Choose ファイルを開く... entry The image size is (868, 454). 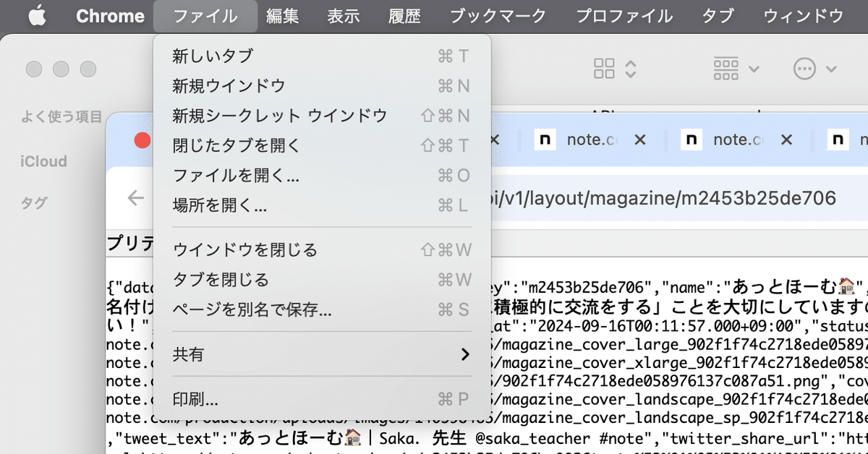click(323, 176)
